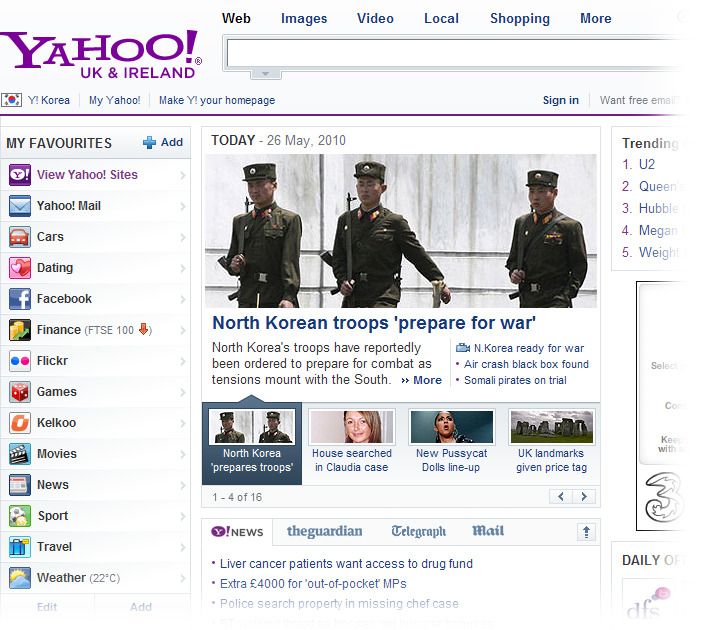
Task: Switch to Mail news tab
Action: click(x=488, y=531)
